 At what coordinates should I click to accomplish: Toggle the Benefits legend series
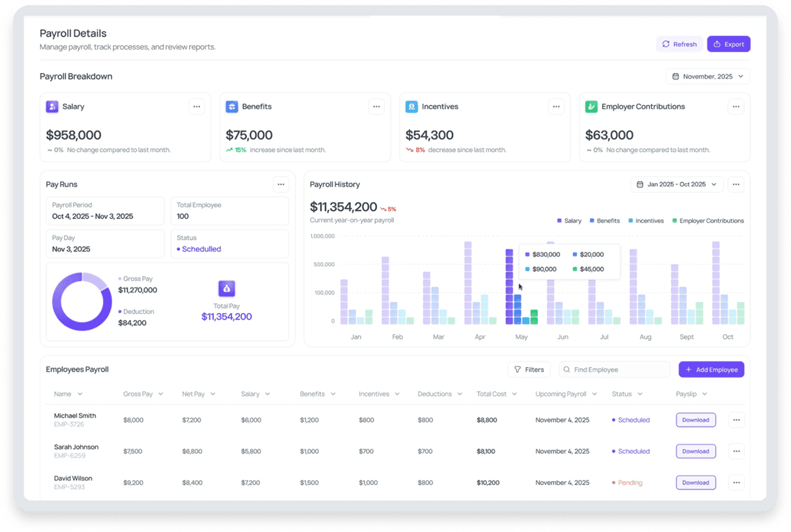[604, 221]
